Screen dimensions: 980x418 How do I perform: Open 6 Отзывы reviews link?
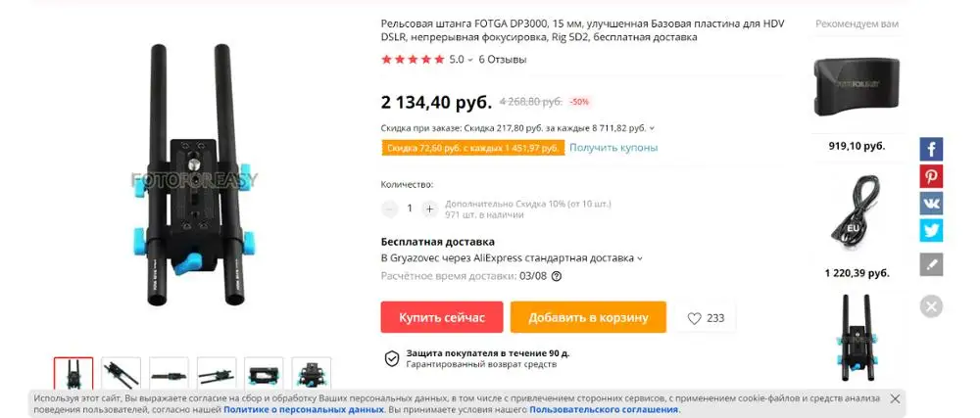pyautogui.click(x=503, y=60)
